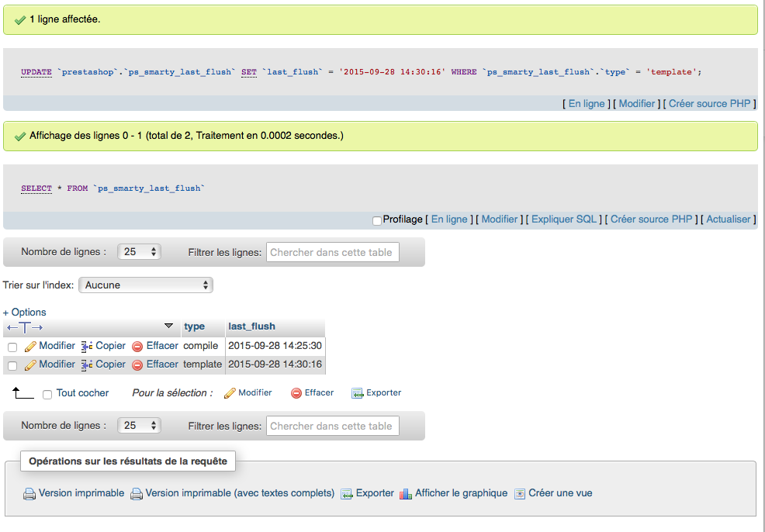The width and height of the screenshot is (765, 532).
Task: Enable the Tout cocher checkbox
Action: (x=47, y=395)
